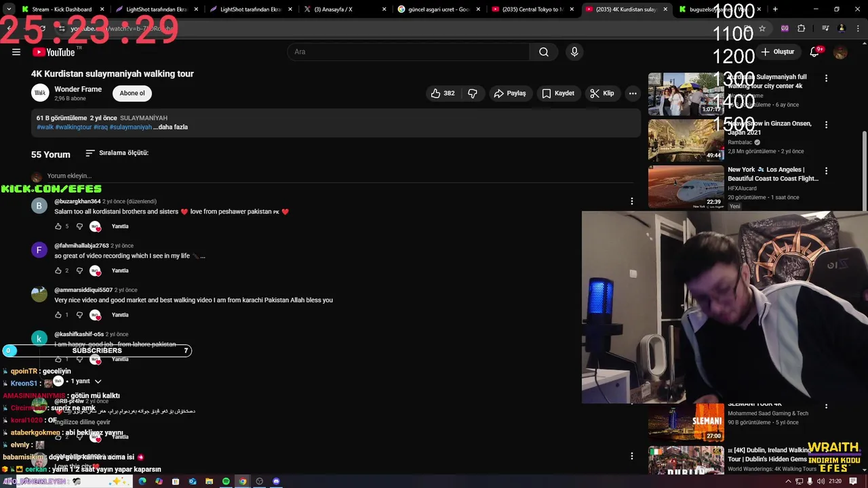
Task: Open the Wonder Frame channel avatar
Action: coord(40,93)
